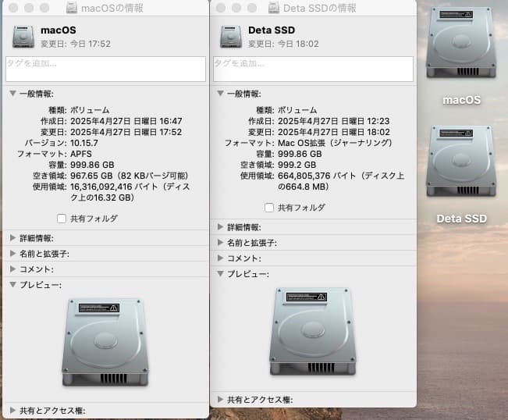Collapse プレビュー section in macOS info window
Screen dimensions: 508x420
[13, 284]
